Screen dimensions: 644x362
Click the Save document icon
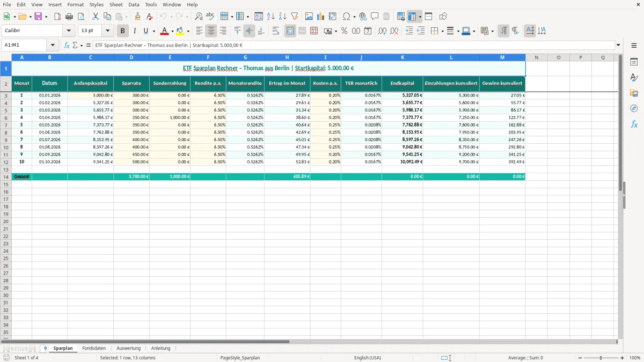pos(38,17)
